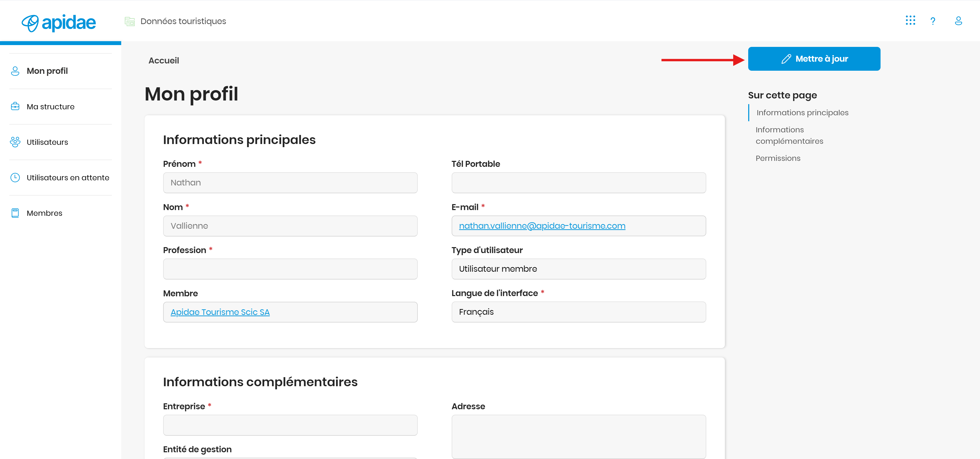Jump to Informations complémentaires anchor
This screenshot has height=459, width=980.
789,135
